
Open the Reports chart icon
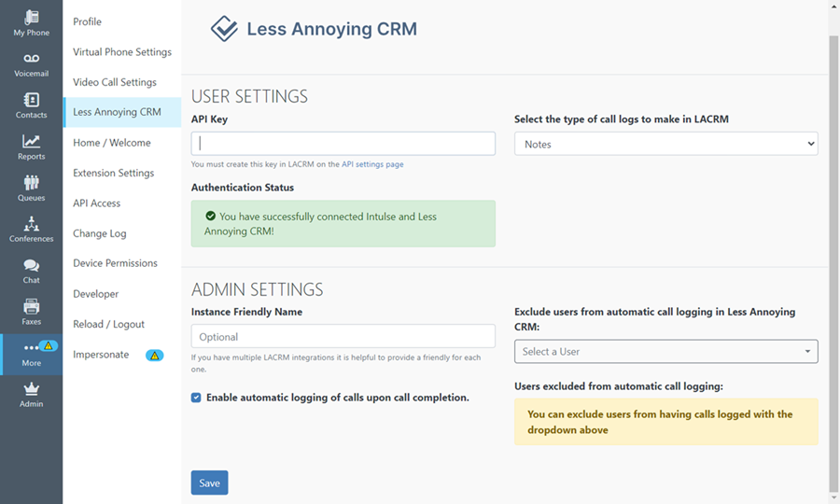31,141
